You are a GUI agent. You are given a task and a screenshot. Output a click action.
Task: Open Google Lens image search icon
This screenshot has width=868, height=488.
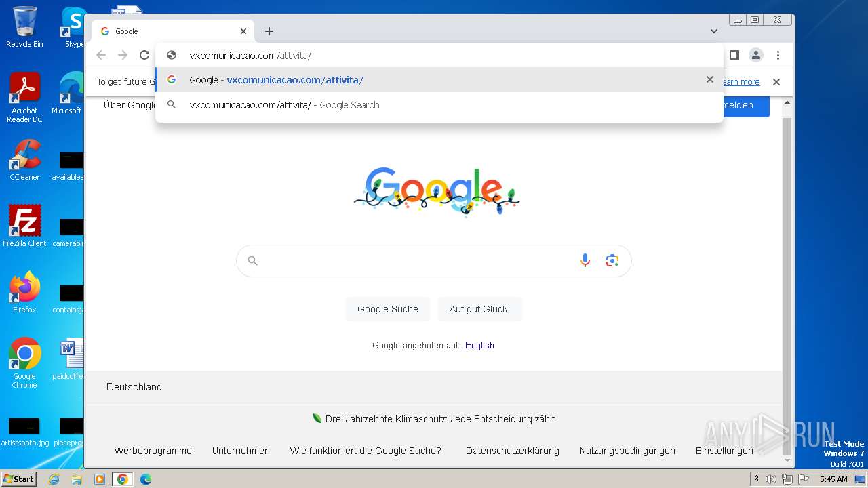(x=612, y=260)
